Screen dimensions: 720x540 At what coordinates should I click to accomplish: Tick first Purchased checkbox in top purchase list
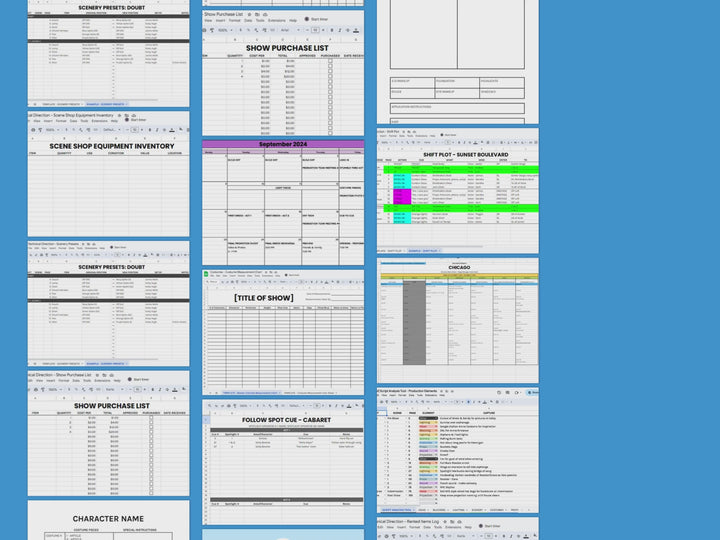329,61
